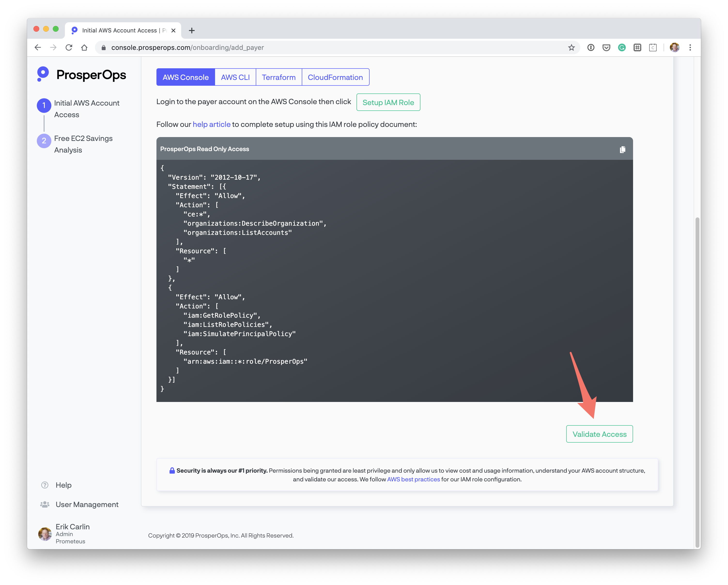
Task: Click the Erik Carlin user name
Action: point(73,527)
